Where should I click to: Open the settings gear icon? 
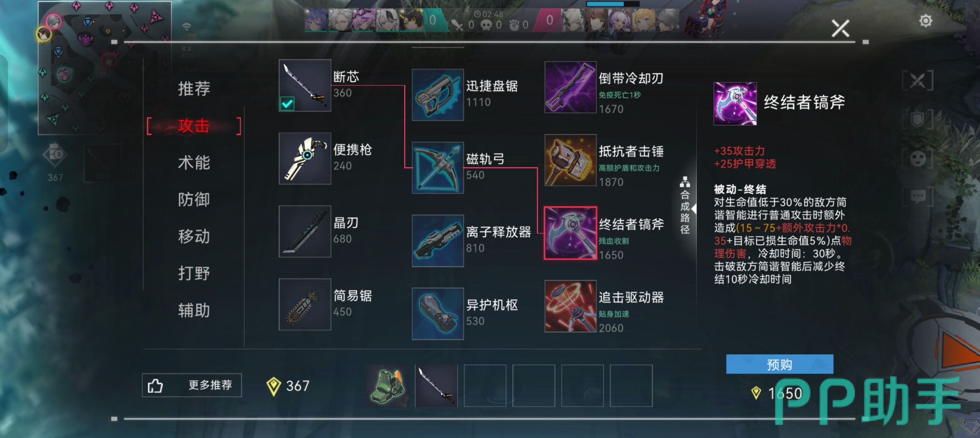point(925,20)
